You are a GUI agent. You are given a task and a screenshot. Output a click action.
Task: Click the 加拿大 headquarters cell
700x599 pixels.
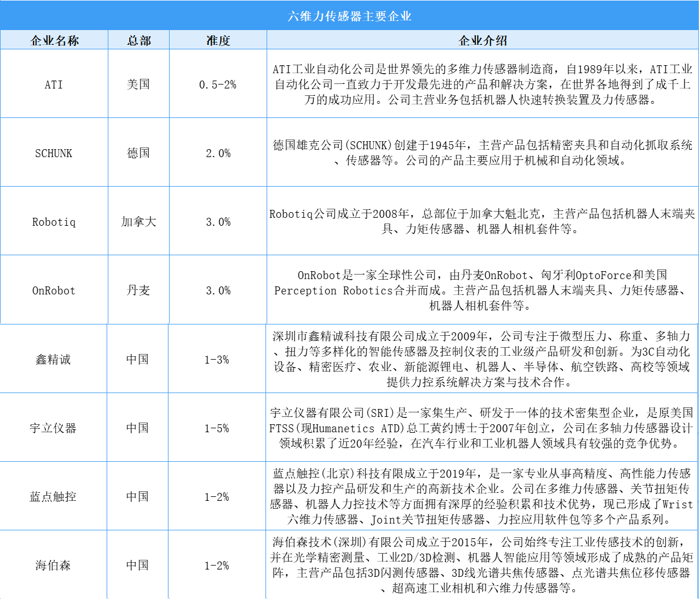click(x=139, y=221)
